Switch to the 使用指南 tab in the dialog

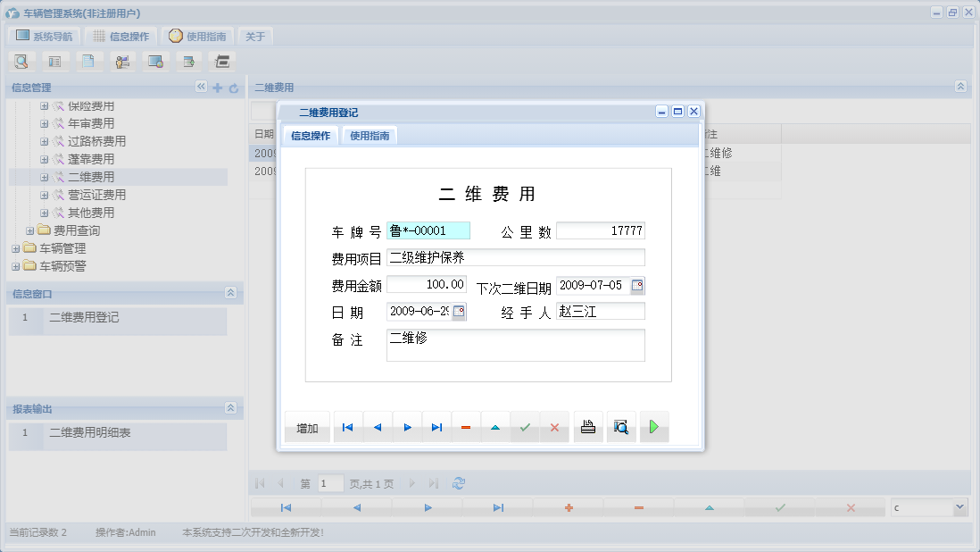[x=370, y=136]
